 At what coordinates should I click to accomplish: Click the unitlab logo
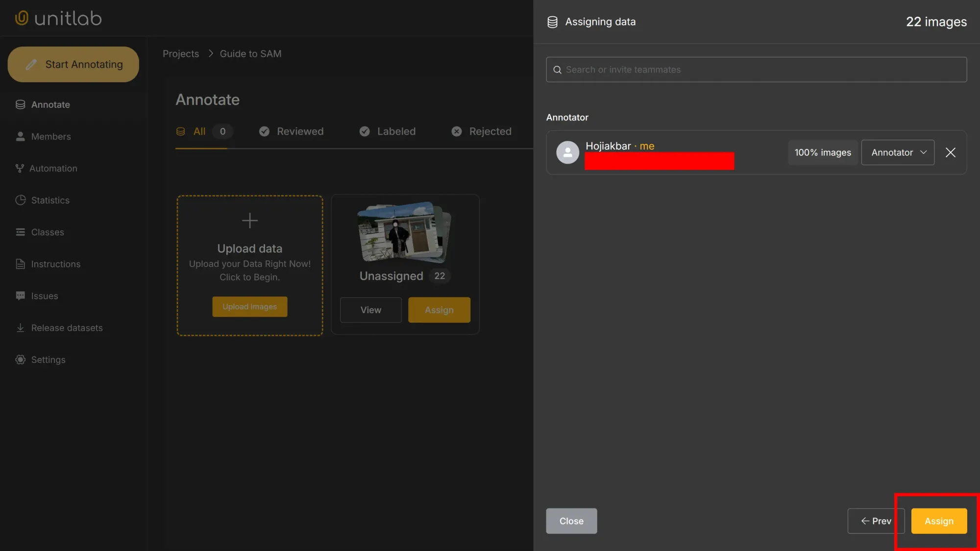(57, 18)
